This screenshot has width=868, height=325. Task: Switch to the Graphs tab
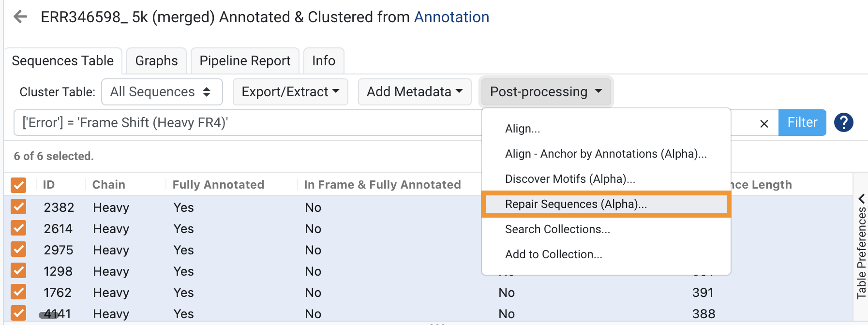[156, 61]
